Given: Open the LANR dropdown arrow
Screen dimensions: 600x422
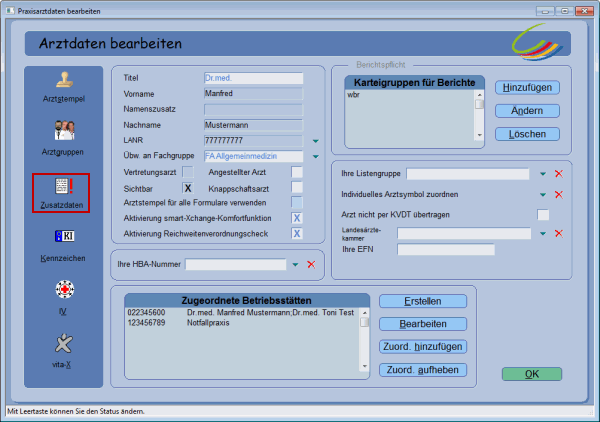Looking at the screenshot, I should coord(316,141).
